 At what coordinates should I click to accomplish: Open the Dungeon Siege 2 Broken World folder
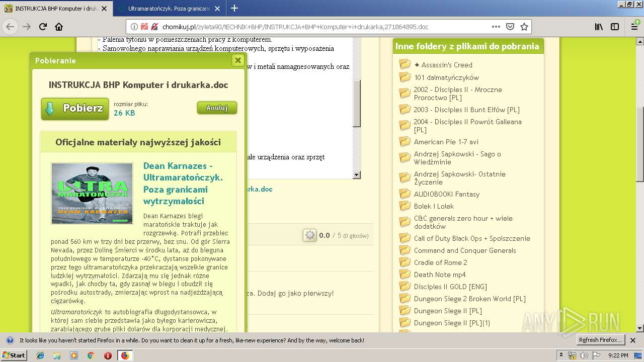pyautogui.click(x=469, y=299)
